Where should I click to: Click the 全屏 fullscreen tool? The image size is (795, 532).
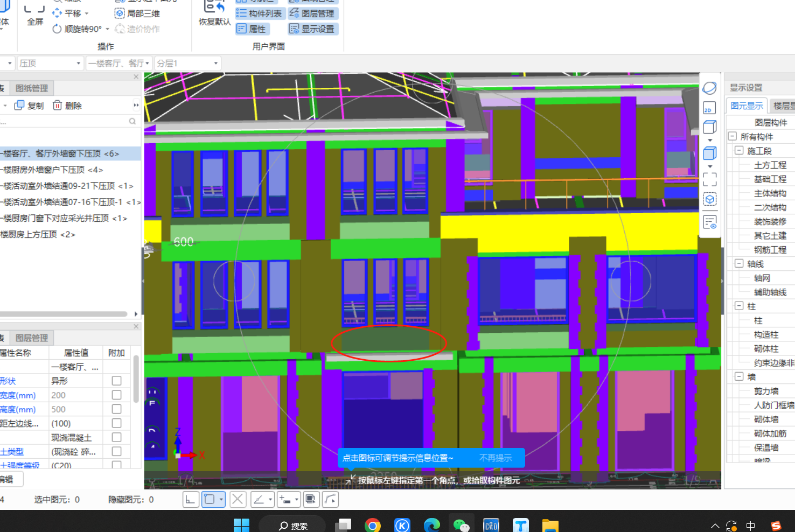click(35, 15)
